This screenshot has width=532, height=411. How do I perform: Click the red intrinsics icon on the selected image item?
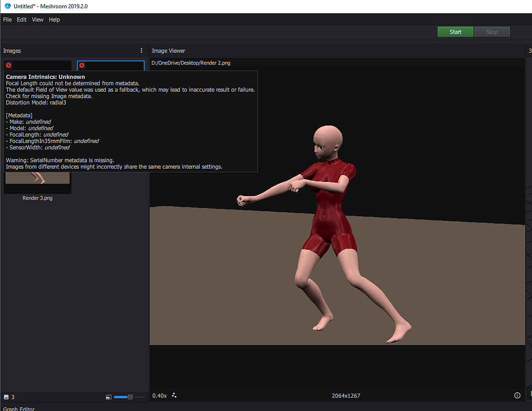(81, 66)
